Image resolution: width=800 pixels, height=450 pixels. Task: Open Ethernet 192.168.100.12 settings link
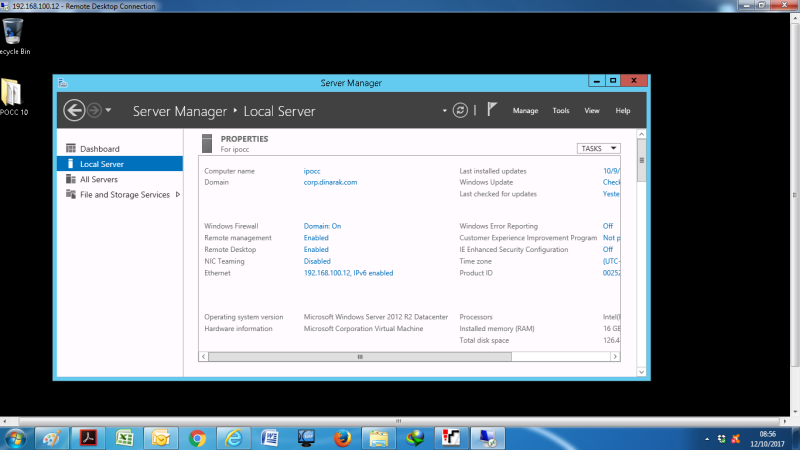pyautogui.click(x=348, y=273)
